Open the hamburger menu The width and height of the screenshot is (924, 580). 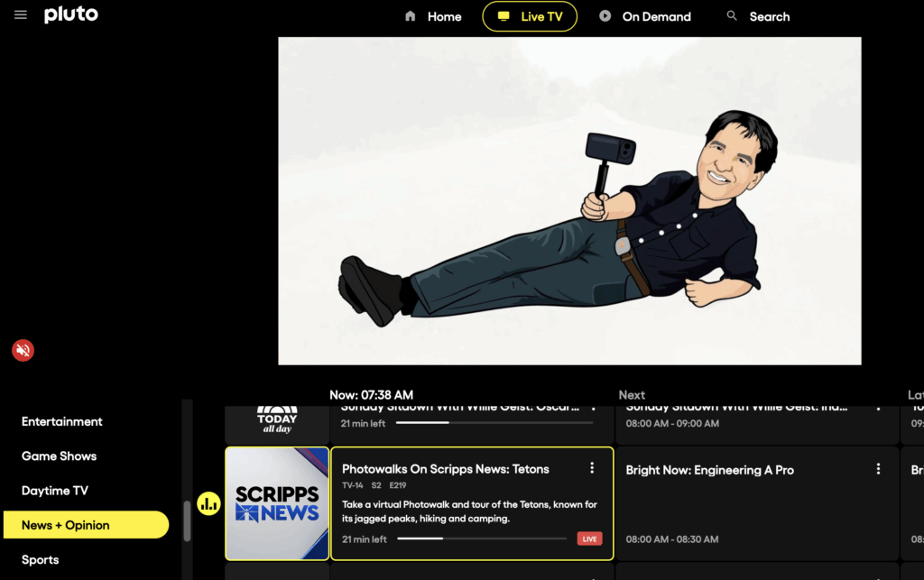21,15
